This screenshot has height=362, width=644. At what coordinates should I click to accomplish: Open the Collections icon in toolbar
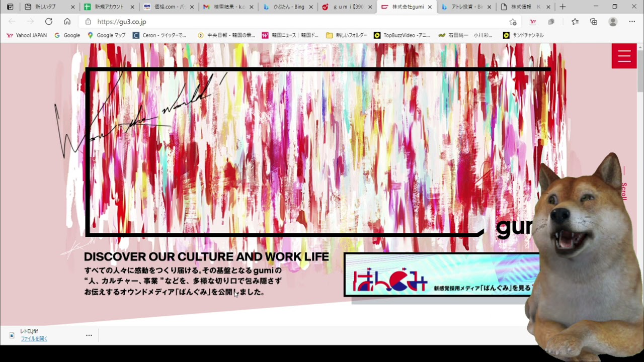594,22
